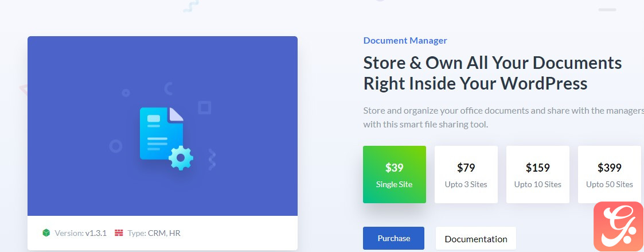Viewport: 644px width, 252px height.
Task: Click the green cube icon beside Version
Action: coord(46,233)
